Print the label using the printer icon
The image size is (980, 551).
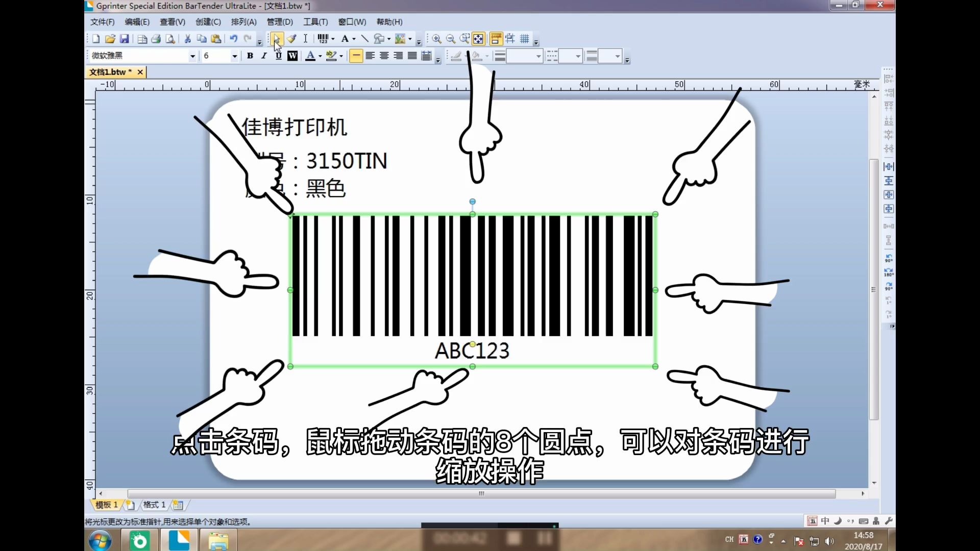[x=156, y=39]
